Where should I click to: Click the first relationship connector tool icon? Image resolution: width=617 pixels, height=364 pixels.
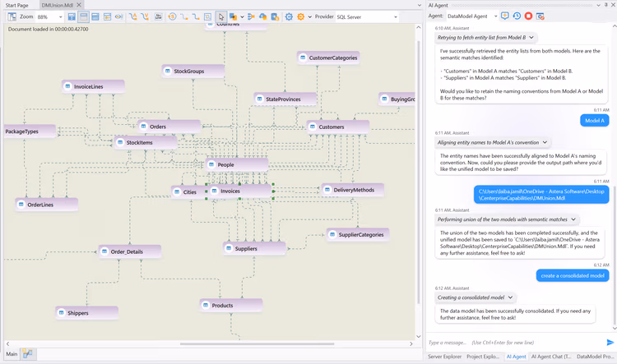(183, 17)
